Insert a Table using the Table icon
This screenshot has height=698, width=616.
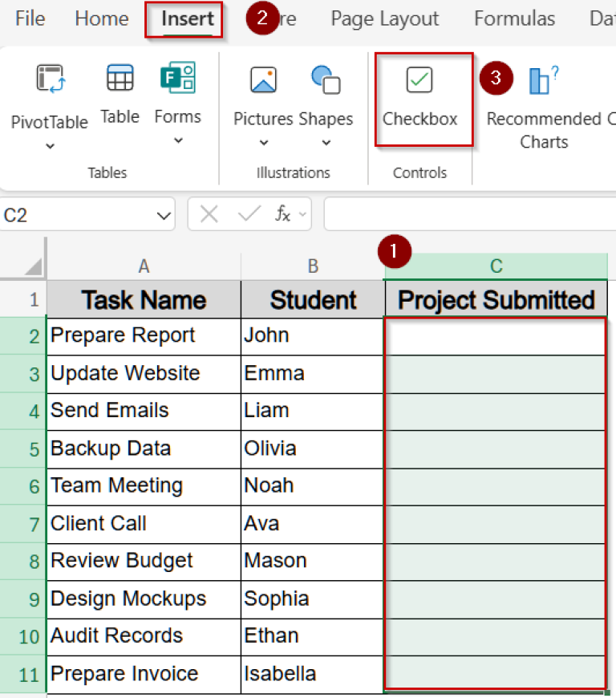pos(120,79)
